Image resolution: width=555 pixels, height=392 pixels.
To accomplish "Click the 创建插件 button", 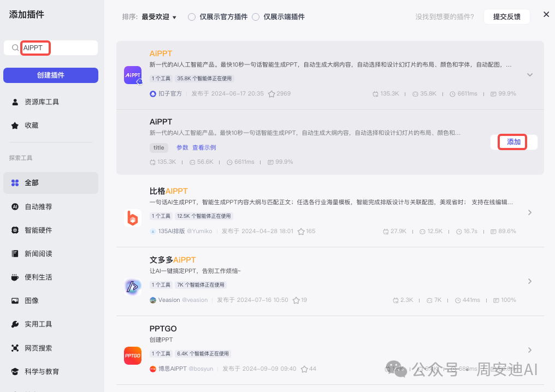I will (x=51, y=75).
